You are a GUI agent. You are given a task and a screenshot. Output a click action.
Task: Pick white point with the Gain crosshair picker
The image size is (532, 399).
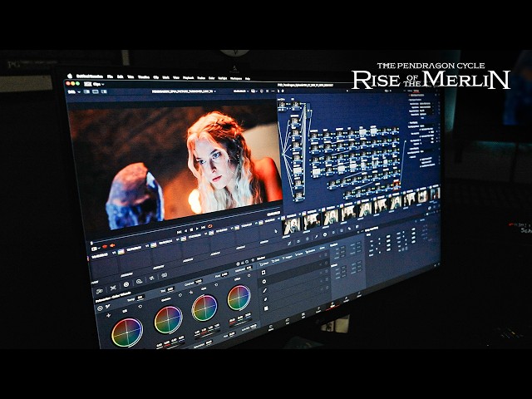(x=191, y=292)
